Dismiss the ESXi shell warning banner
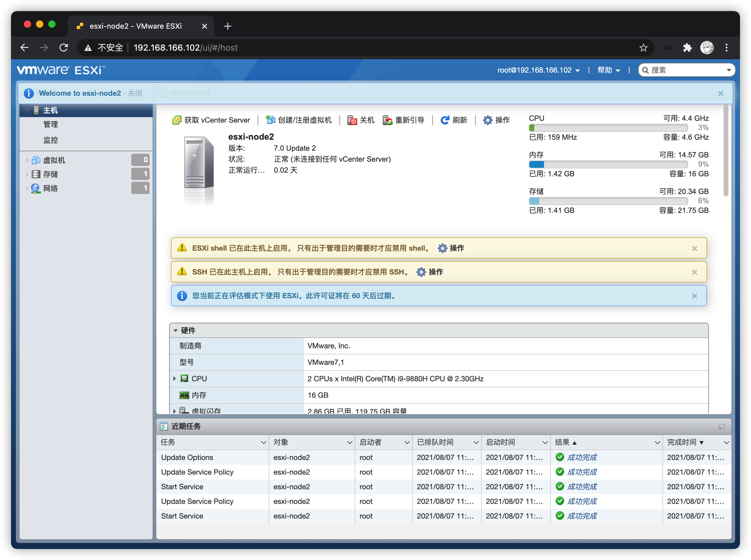Screen dimensions: 751x560 [695, 248]
